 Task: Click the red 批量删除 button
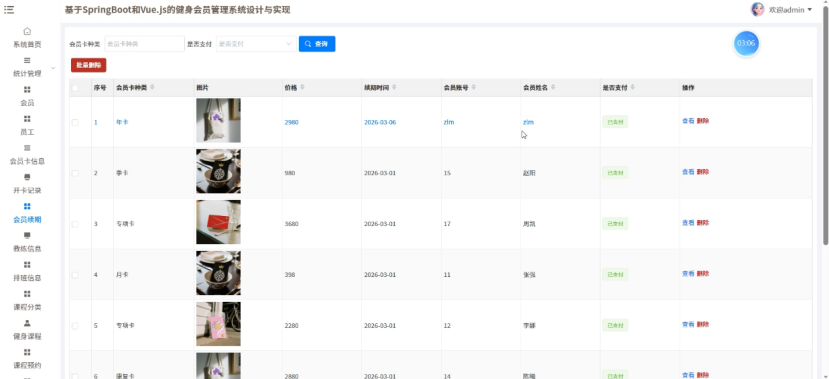[88, 65]
